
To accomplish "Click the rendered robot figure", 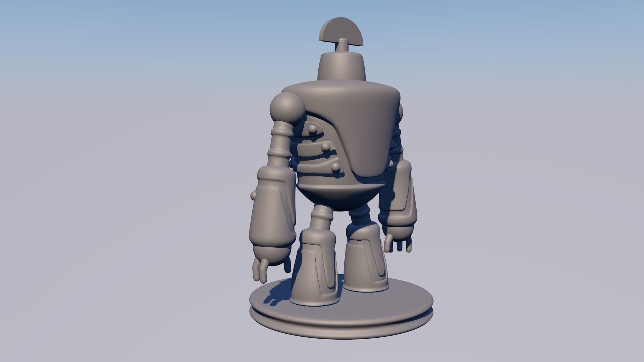I will (341, 178).
